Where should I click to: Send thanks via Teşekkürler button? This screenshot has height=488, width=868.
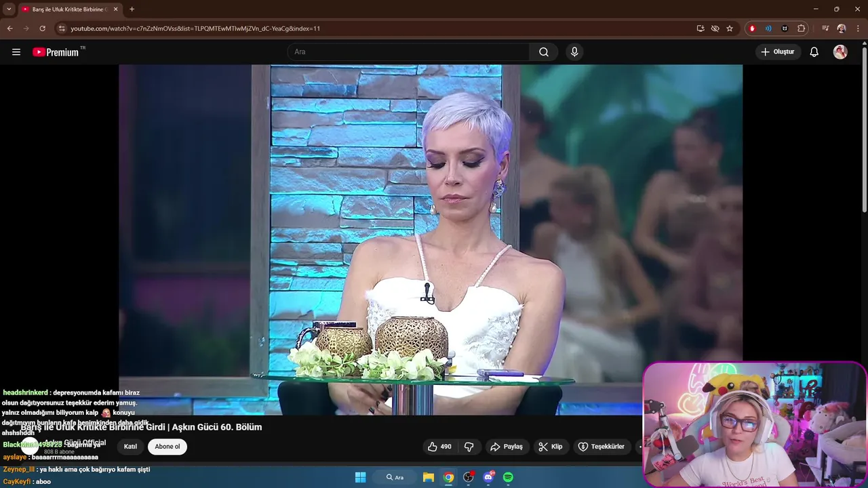[601, 447]
